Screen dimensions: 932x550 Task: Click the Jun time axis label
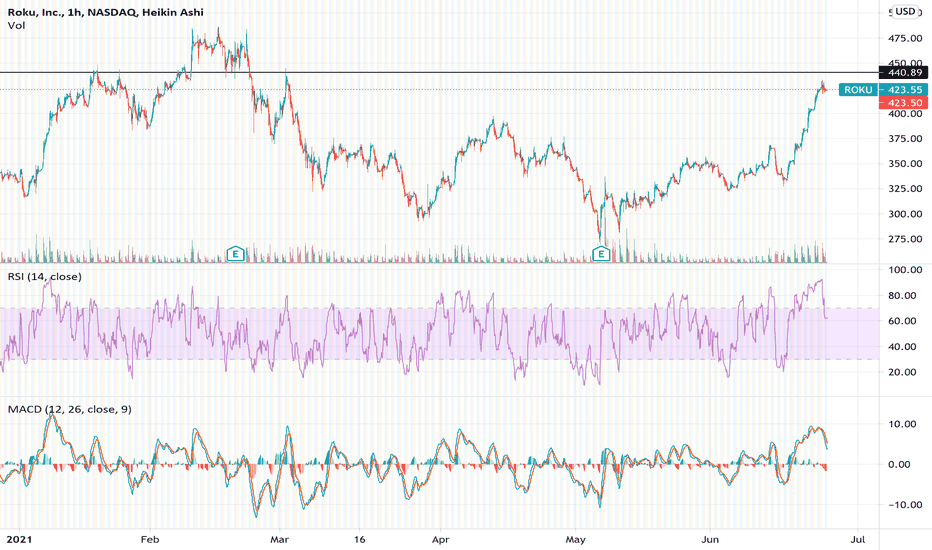pyautogui.click(x=710, y=540)
